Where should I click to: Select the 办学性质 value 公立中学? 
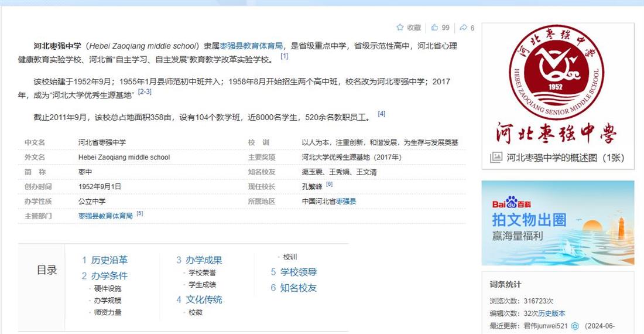(92, 202)
